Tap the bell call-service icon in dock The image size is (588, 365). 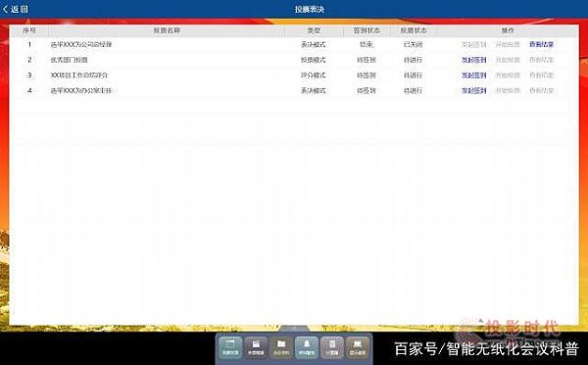click(x=307, y=347)
